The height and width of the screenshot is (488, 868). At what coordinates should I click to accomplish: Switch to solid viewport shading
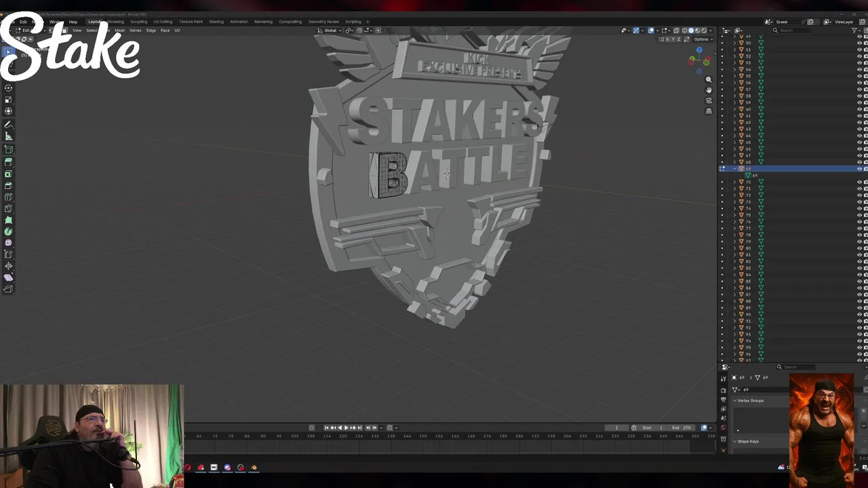click(x=691, y=30)
